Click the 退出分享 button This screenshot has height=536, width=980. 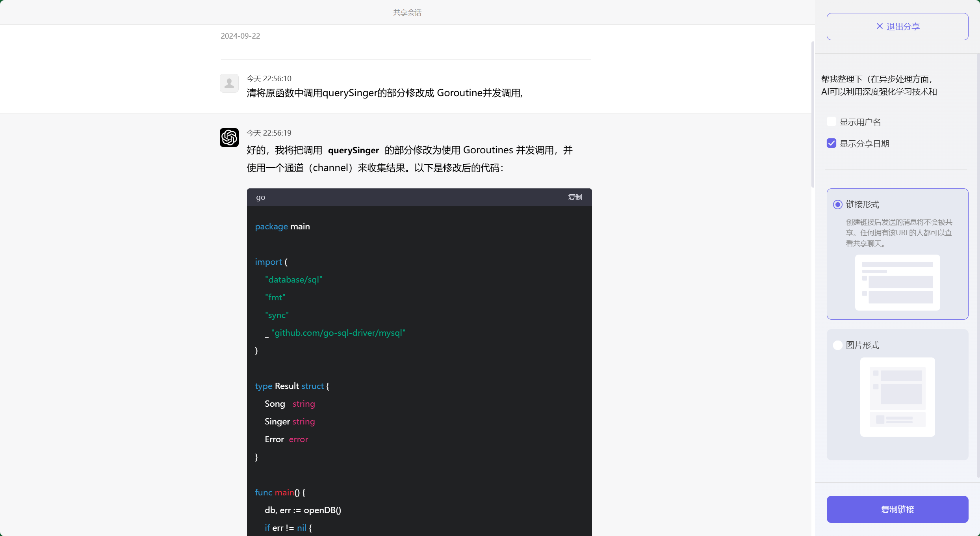pos(897,26)
